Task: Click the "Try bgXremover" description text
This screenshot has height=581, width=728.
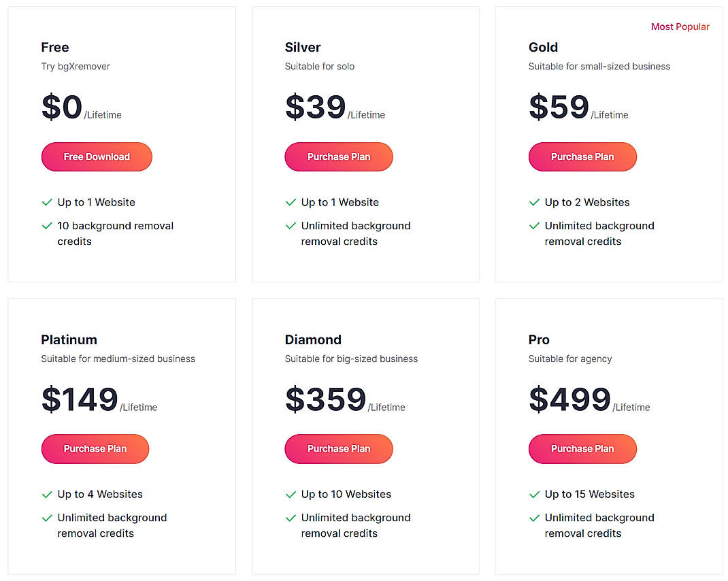Action: coord(76,66)
